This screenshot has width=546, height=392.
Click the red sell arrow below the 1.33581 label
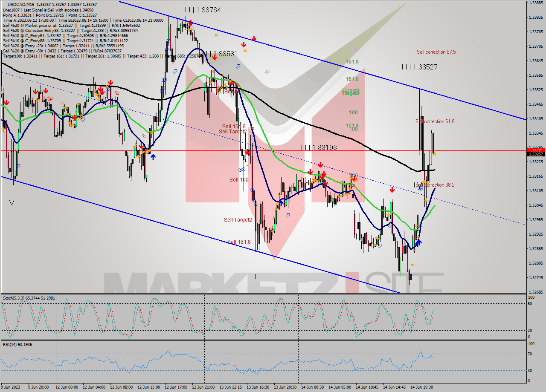click(x=215, y=57)
